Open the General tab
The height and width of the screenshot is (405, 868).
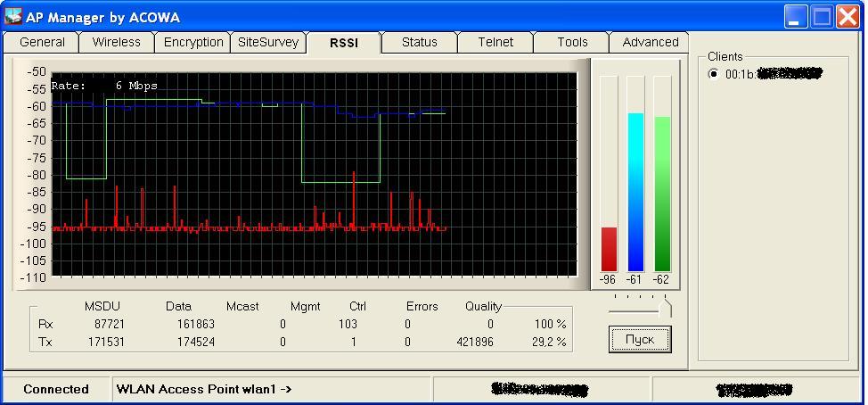42,42
